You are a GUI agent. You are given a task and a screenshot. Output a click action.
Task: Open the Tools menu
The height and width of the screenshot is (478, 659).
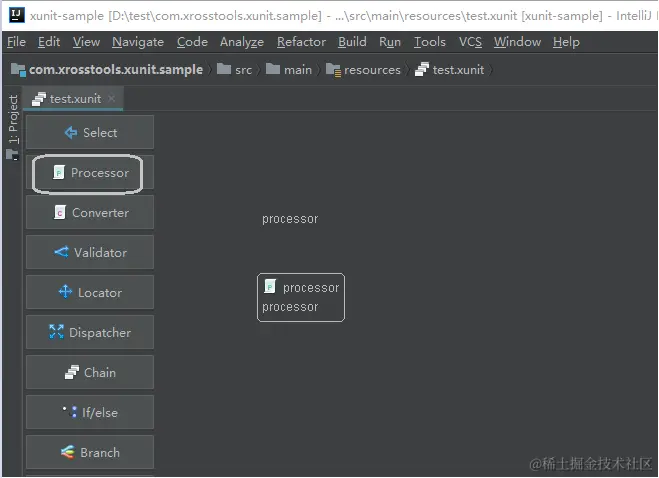(x=430, y=42)
